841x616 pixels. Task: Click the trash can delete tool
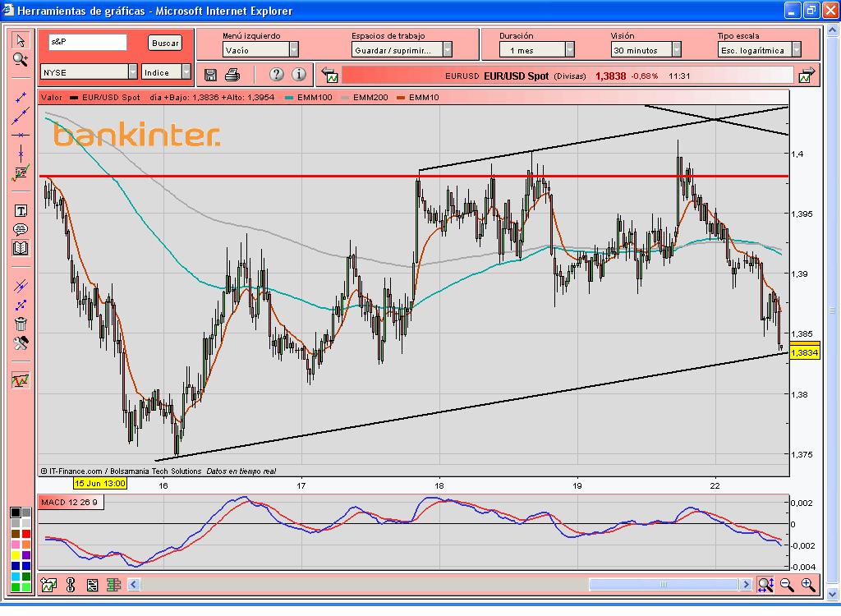click(x=21, y=324)
